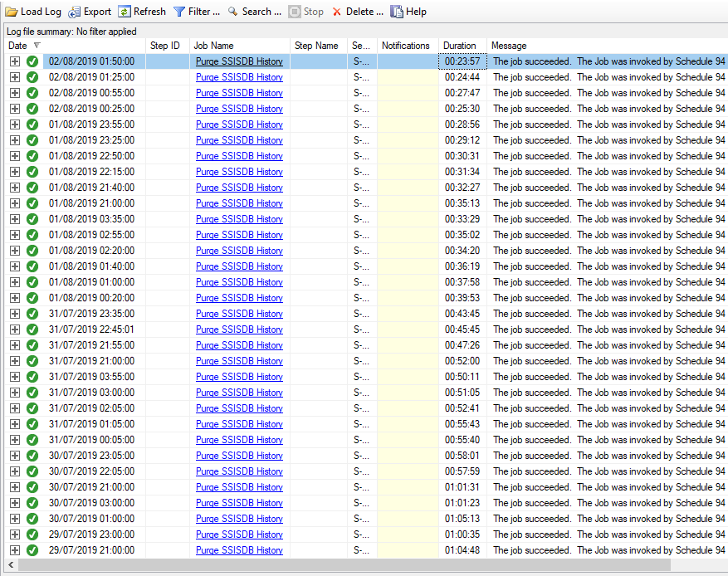Open Purge SSISDB History link for 31/07/2019 03:00:00
728x576 pixels.
[x=239, y=393]
